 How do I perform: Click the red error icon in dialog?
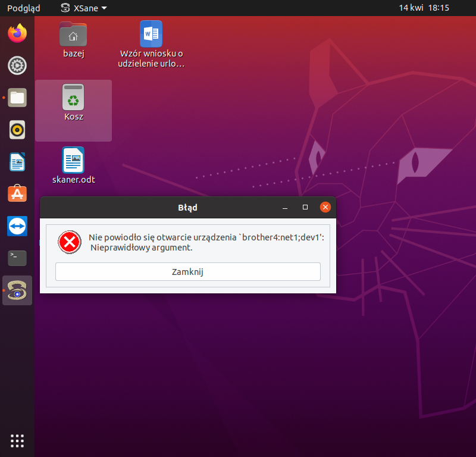coord(70,242)
